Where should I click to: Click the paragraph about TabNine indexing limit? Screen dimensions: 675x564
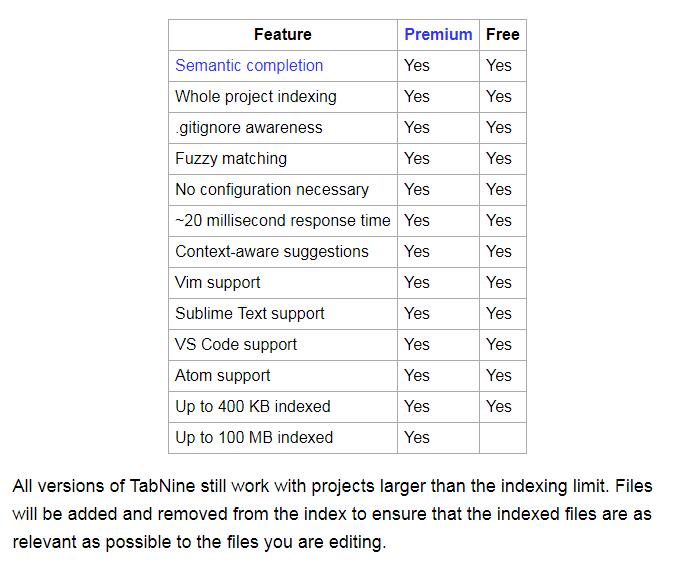[x=333, y=514]
